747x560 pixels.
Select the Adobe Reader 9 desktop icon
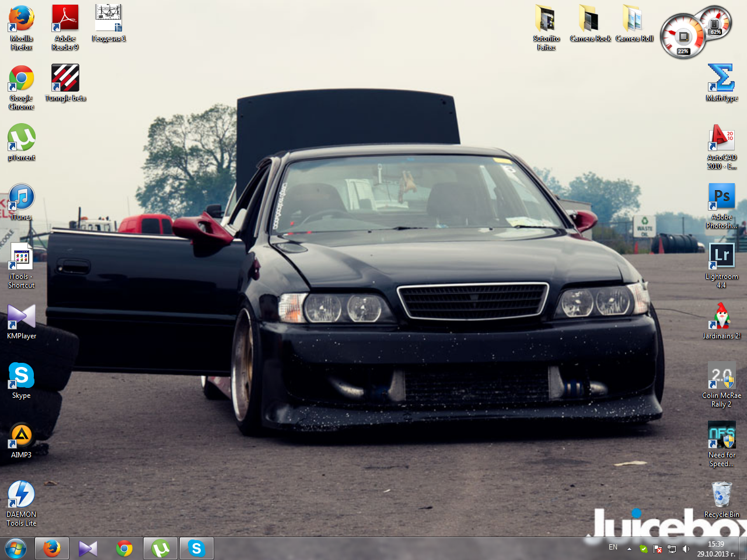coord(65,27)
